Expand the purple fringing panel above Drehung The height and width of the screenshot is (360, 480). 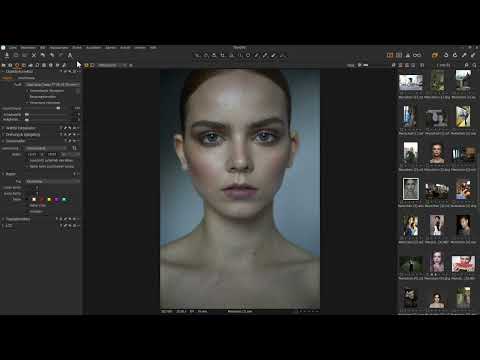tap(3, 128)
